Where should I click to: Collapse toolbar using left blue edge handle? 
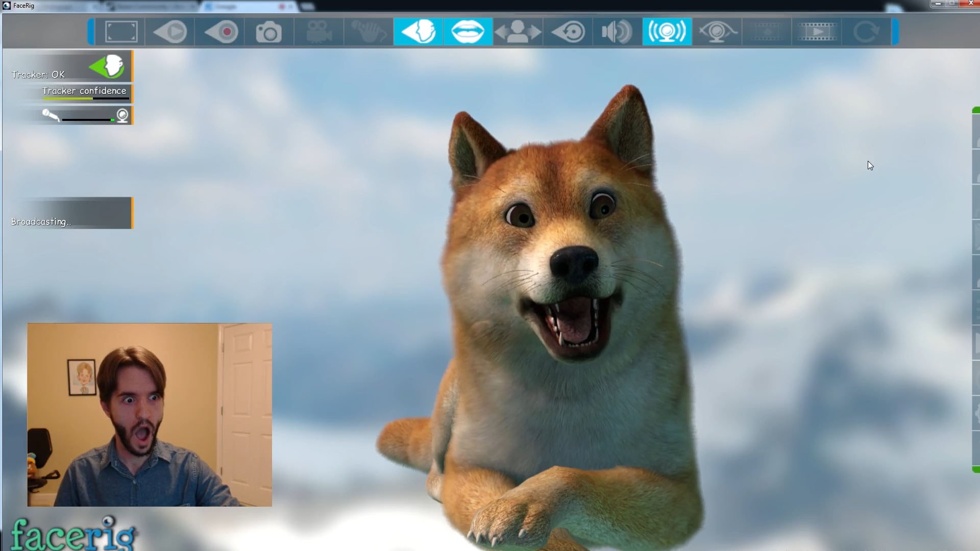tap(91, 32)
